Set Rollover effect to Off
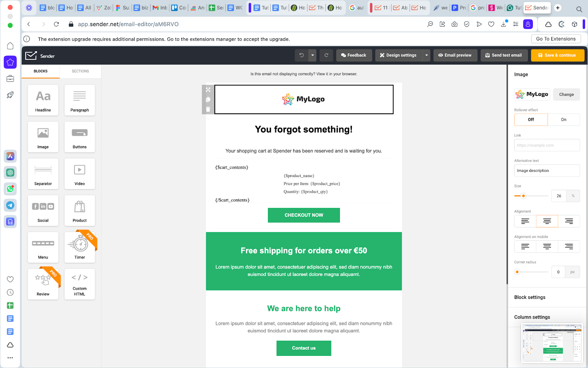Image resolution: width=588 pixels, height=368 pixels. (x=531, y=120)
